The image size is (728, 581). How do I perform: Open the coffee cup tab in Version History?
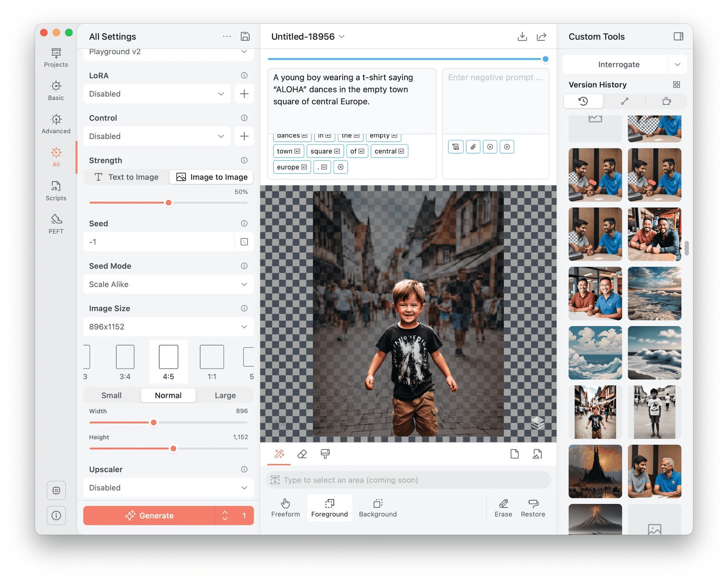click(667, 101)
